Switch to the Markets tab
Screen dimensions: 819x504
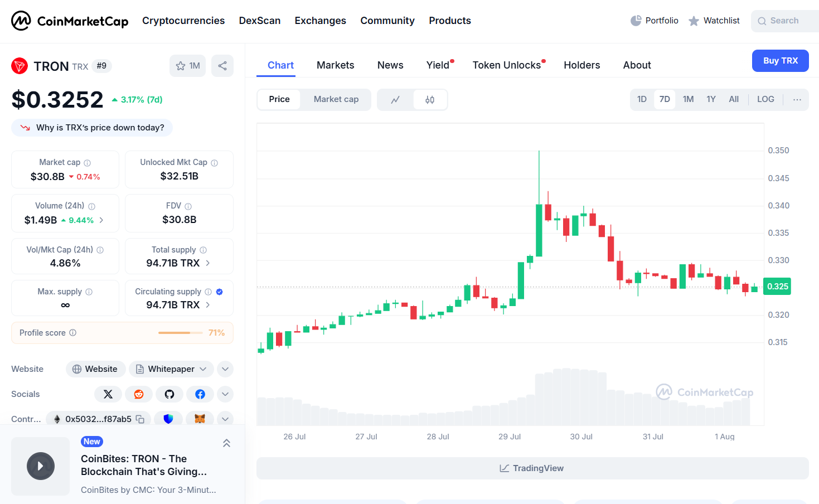[x=335, y=65]
